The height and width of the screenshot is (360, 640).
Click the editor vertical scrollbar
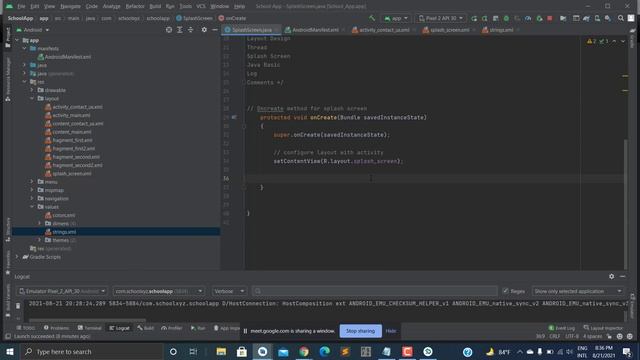coord(625,204)
